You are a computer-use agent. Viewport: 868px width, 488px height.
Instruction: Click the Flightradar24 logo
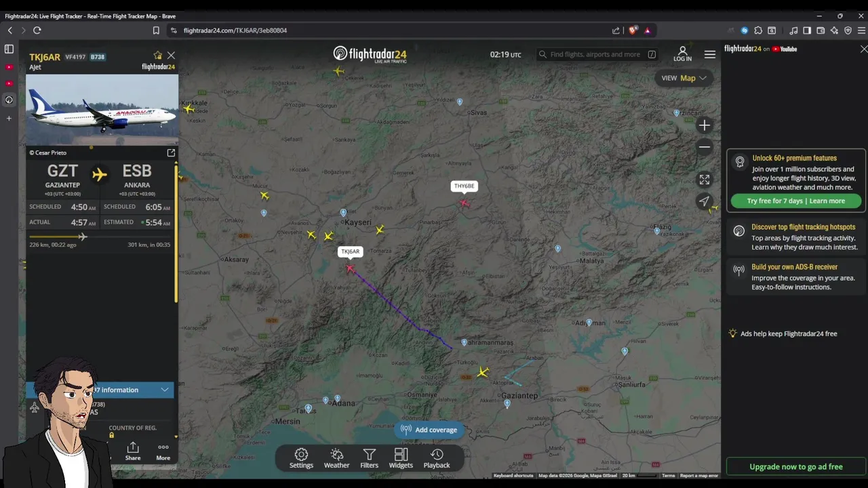(x=370, y=54)
